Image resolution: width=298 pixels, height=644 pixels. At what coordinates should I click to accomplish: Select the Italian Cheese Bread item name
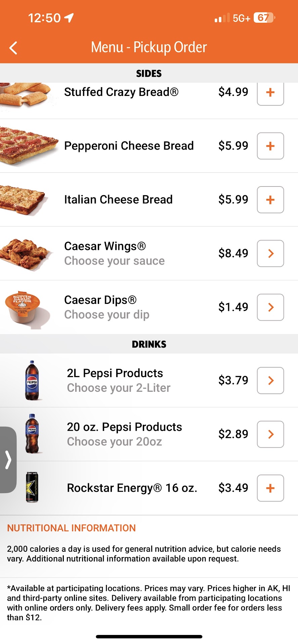coord(118,200)
